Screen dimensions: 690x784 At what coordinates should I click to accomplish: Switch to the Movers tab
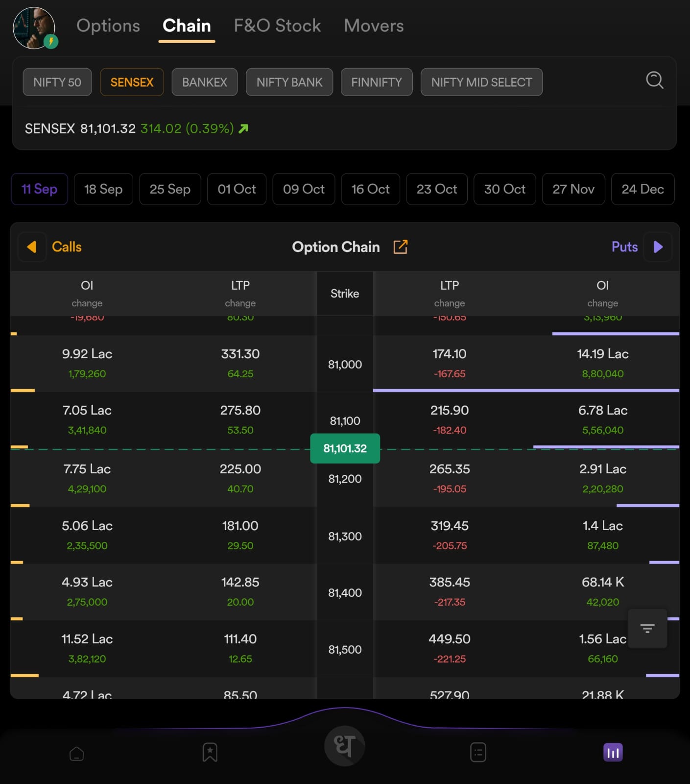click(374, 25)
